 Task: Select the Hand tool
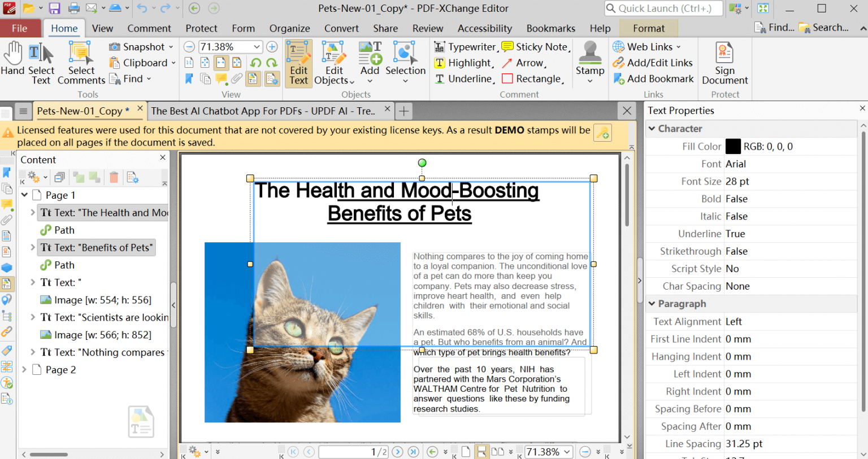tap(12, 59)
